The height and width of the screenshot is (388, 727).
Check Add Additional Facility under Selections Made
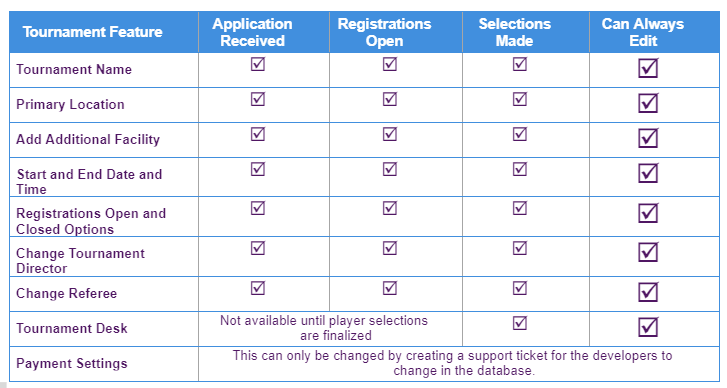click(520, 134)
